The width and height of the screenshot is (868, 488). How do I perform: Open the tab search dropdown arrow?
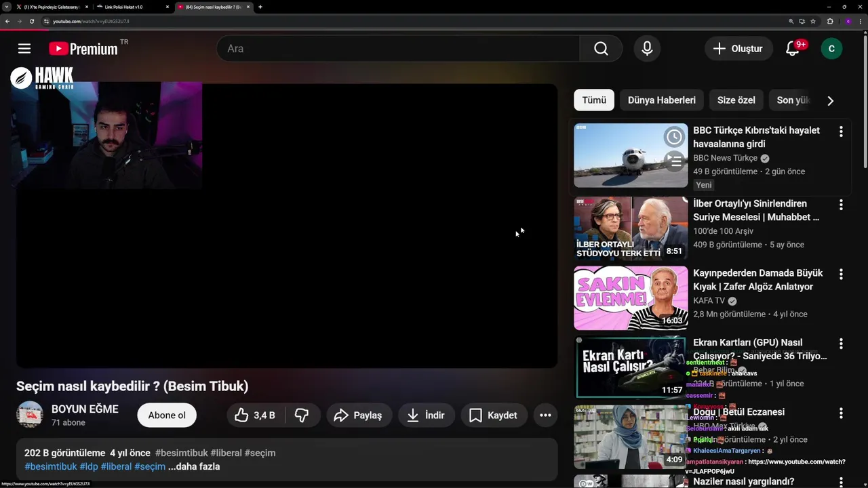(6, 7)
